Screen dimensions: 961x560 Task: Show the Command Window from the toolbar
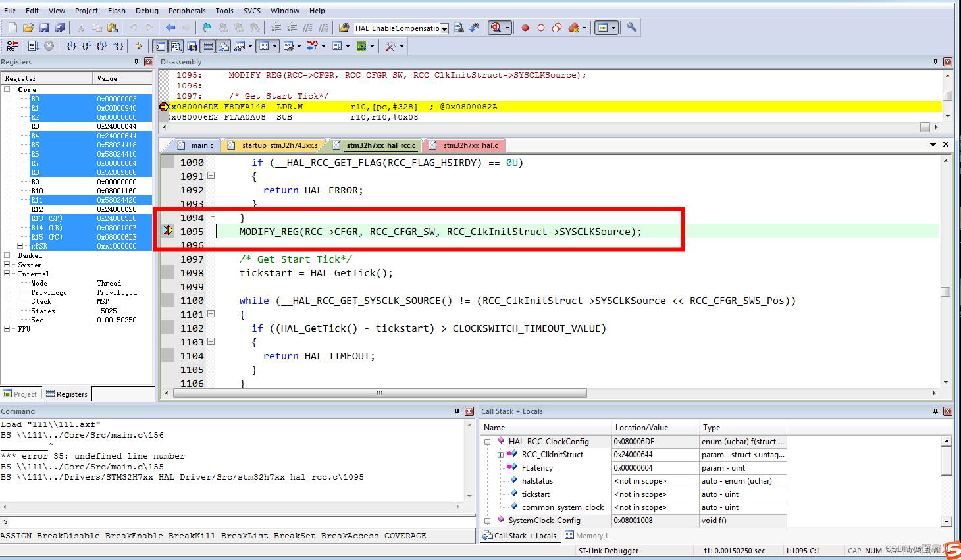[160, 46]
